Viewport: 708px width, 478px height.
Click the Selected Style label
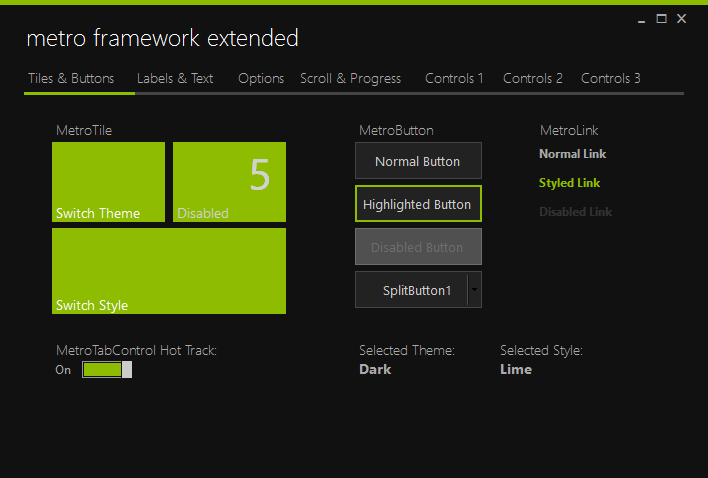pos(541,350)
